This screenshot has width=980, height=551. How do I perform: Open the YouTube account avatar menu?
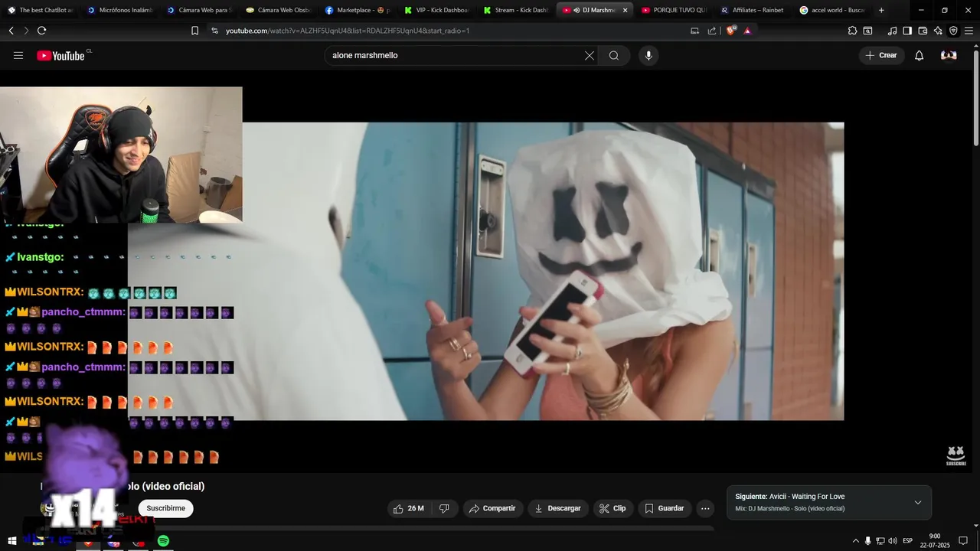click(949, 55)
